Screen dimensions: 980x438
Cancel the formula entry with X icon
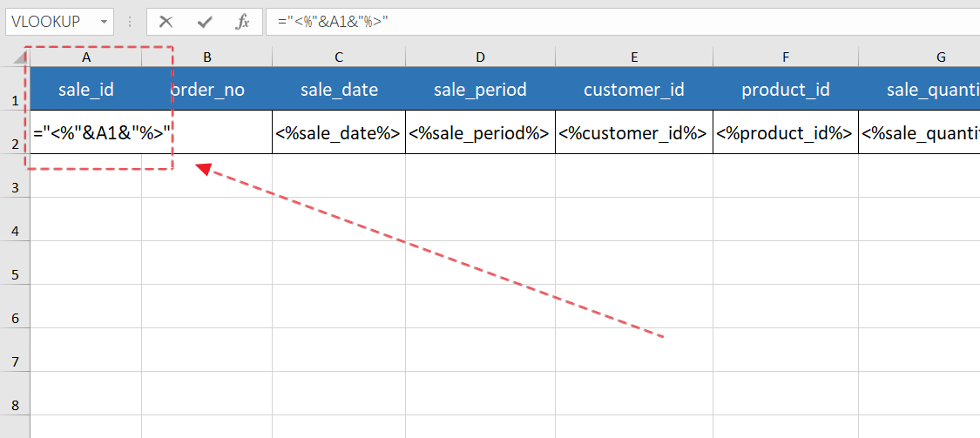(166, 22)
